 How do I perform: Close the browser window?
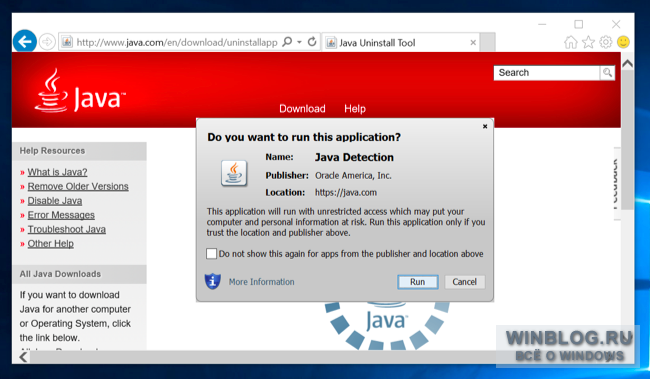click(616, 24)
